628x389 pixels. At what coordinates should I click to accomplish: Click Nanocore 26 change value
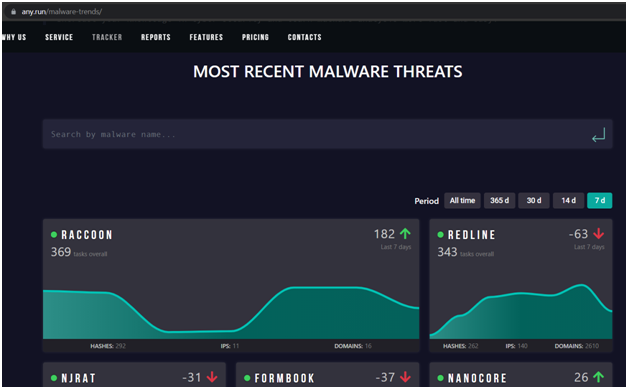581,377
